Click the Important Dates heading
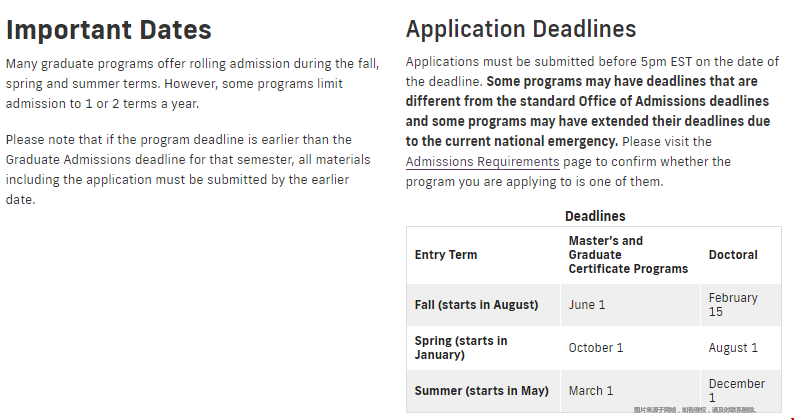The height and width of the screenshot is (420, 794). click(108, 29)
